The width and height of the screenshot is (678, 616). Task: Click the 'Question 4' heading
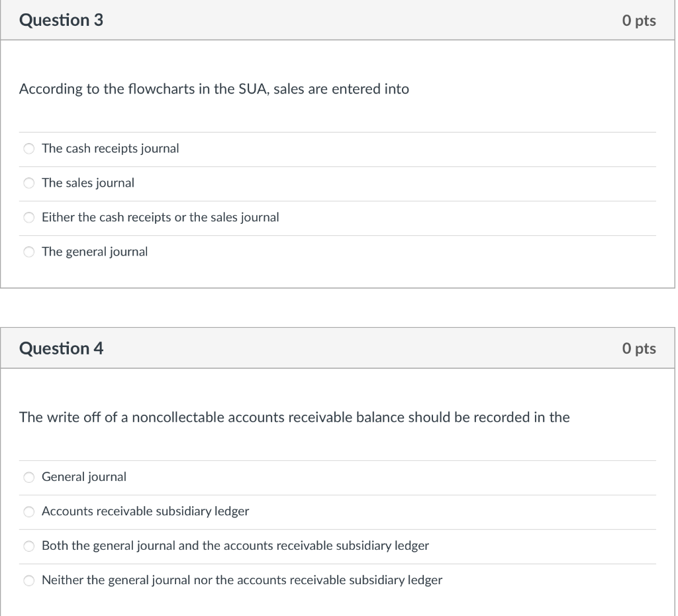pos(61,348)
